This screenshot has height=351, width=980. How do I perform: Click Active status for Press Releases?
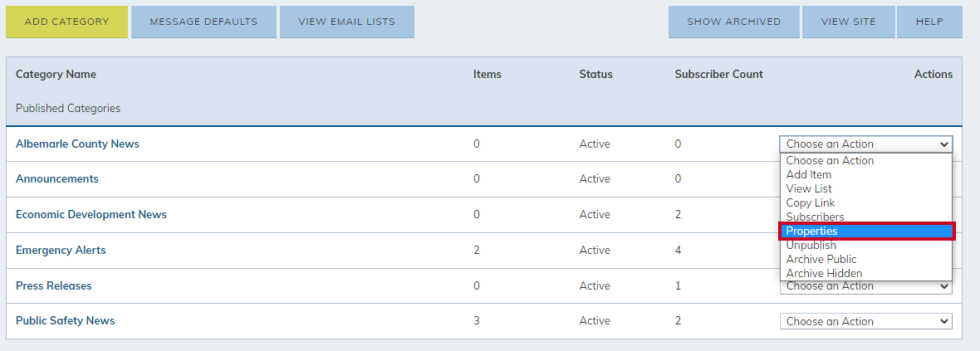(595, 285)
